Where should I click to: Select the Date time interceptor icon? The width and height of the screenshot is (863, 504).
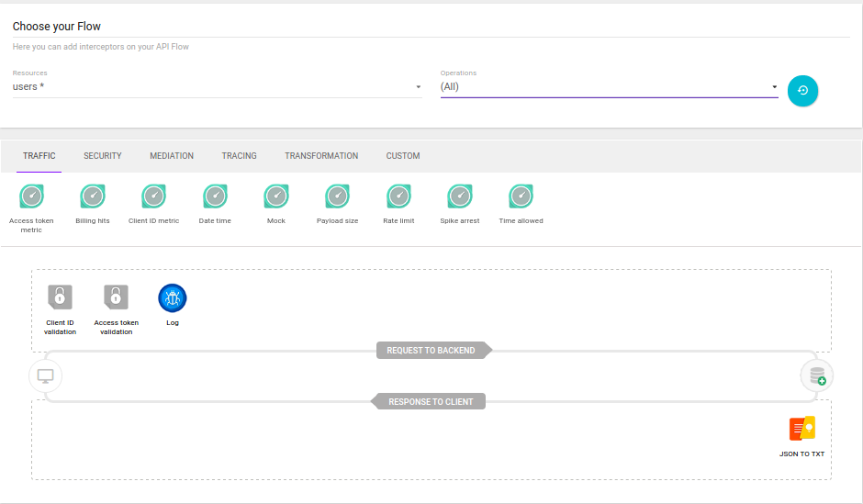215,196
